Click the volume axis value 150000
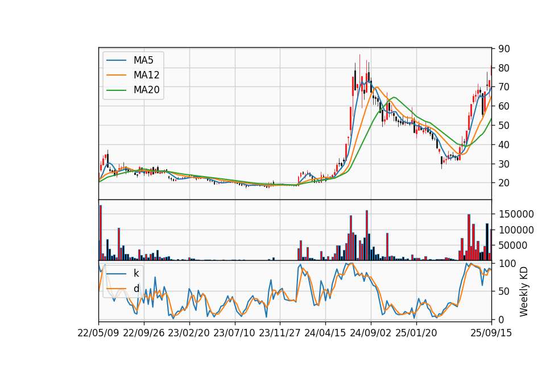Image resolution: width=546 pixels, height=392 pixels. pos(516,214)
